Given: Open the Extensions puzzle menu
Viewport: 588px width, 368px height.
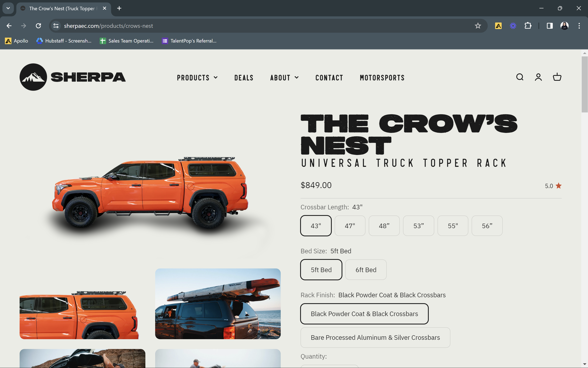Looking at the screenshot, I should 528,26.
